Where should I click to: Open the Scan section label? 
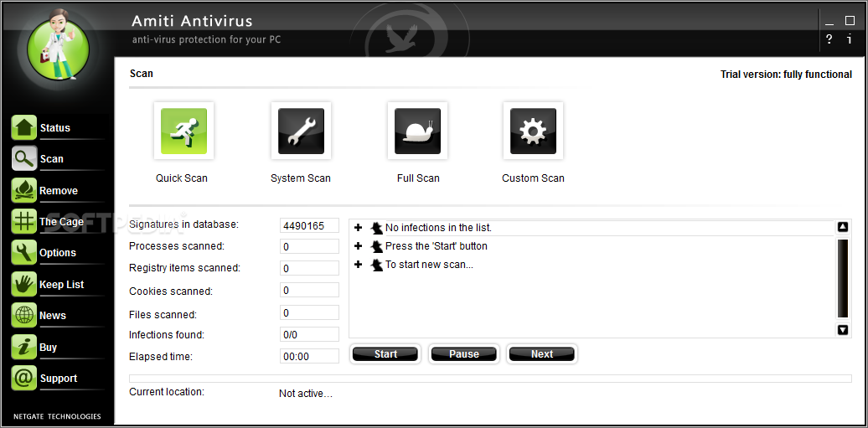51,159
